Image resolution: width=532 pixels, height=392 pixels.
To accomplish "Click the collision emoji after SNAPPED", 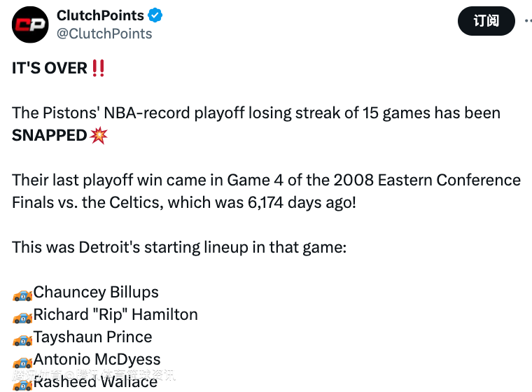I will (99, 135).
